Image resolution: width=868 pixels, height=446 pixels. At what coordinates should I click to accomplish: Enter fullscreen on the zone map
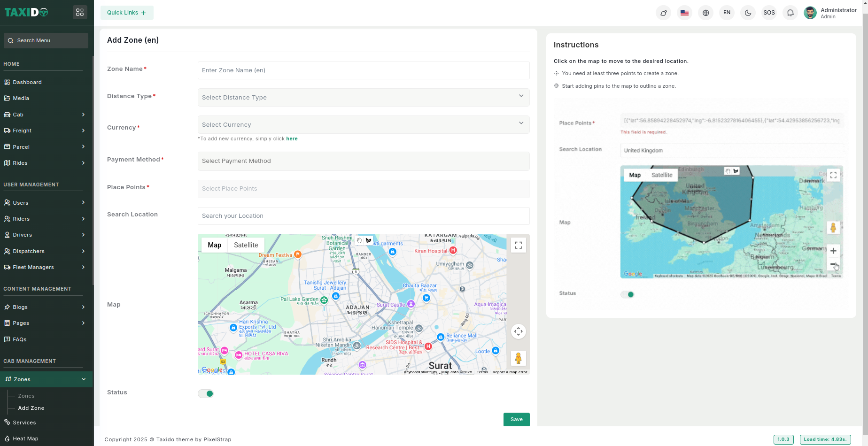coord(518,245)
